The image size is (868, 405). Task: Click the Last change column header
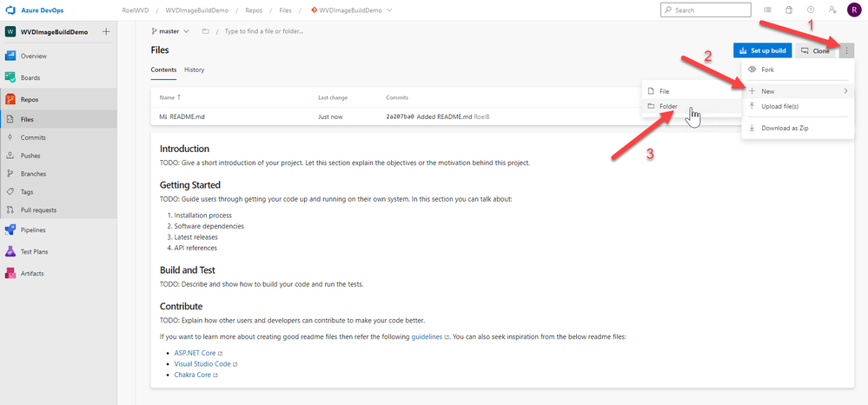click(x=333, y=97)
